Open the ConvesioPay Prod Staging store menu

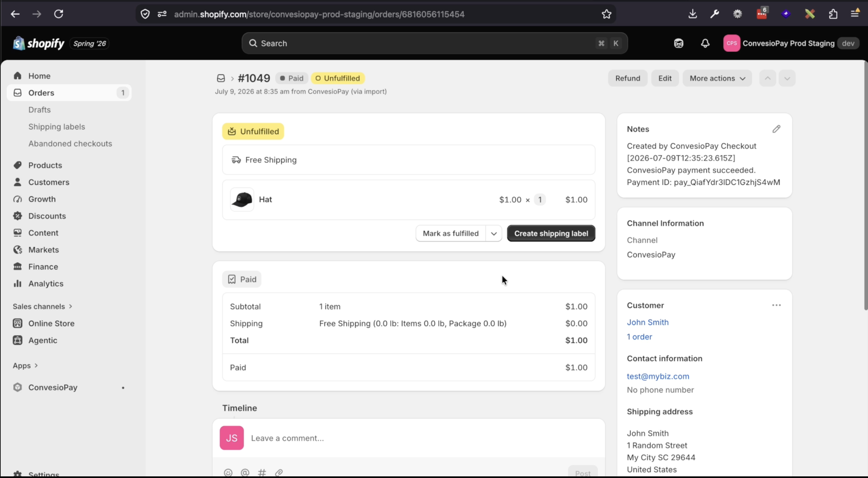point(792,44)
